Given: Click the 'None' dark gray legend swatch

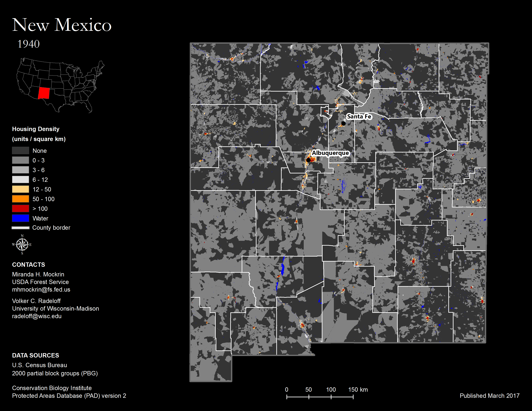Looking at the screenshot, I should point(20,151).
